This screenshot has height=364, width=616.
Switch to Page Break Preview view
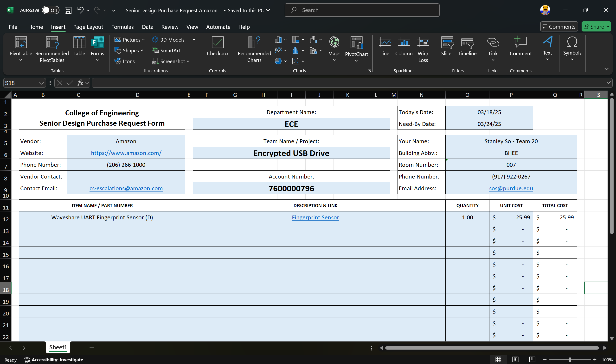point(532,360)
